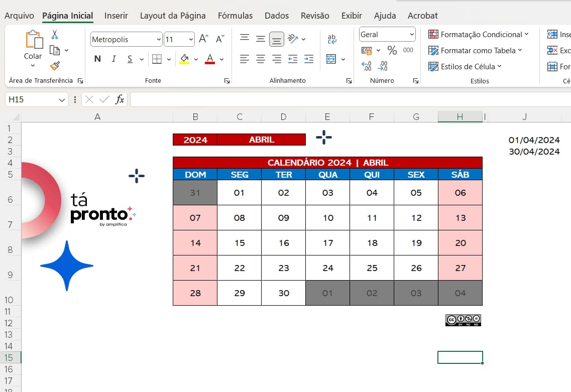Open Formatação Condicional menu
This screenshot has height=392, width=571.
[x=478, y=35]
